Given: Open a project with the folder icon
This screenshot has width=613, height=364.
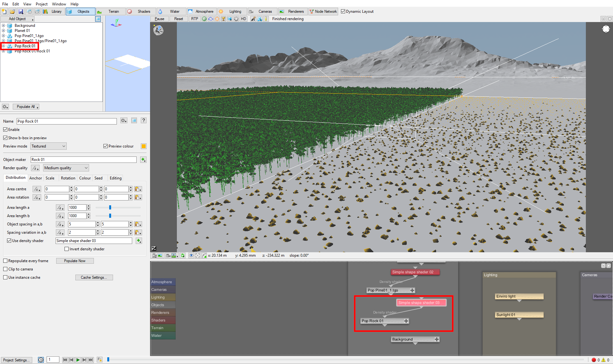Looking at the screenshot, I should 12,11.
